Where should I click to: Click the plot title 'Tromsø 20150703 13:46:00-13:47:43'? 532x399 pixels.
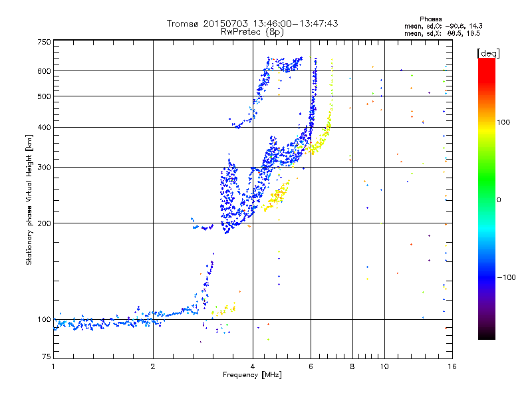(x=252, y=23)
